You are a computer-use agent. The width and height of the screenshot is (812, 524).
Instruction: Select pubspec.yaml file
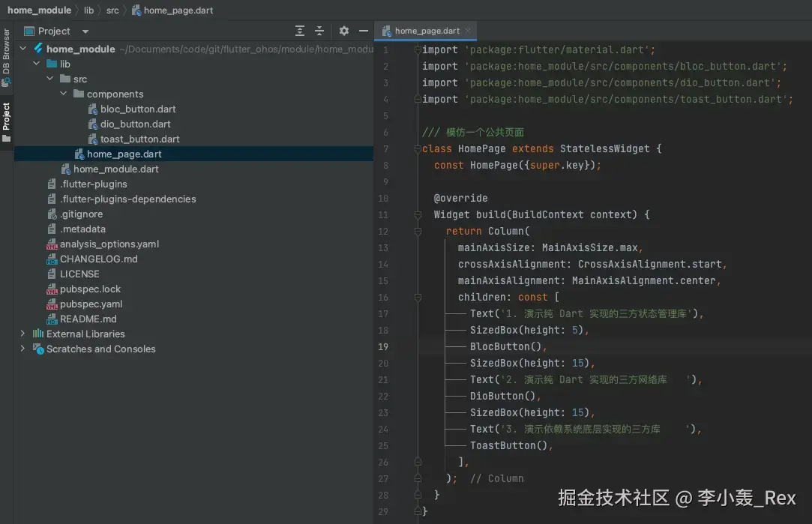91,304
